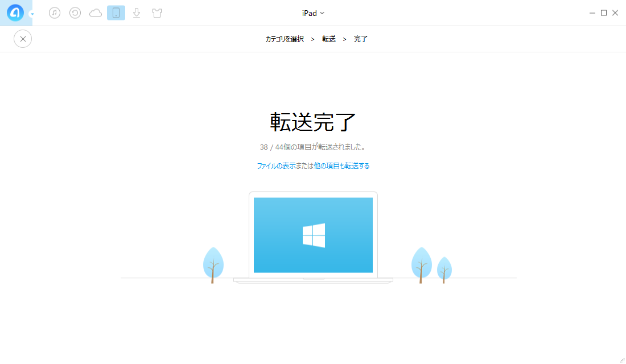Click the 転送完了 heading
Screen dimensions: 626x364
[313, 122]
